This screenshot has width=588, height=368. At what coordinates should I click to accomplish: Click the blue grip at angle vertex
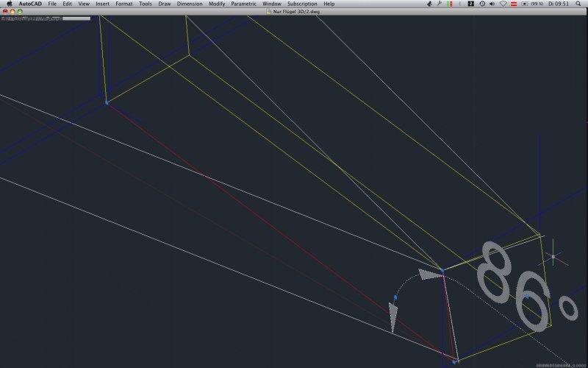[x=442, y=270]
